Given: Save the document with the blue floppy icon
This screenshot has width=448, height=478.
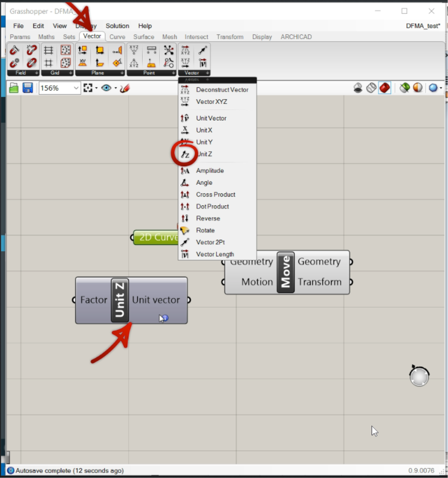Looking at the screenshot, I should tap(28, 88).
